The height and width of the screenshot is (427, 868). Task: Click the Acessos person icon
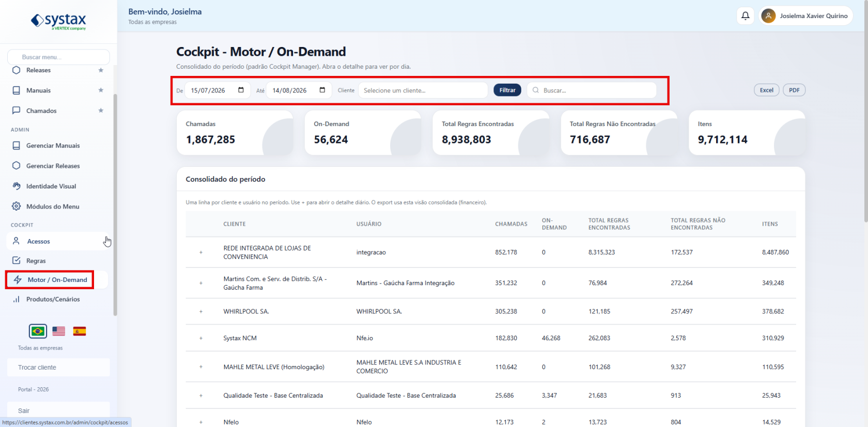point(16,241)
